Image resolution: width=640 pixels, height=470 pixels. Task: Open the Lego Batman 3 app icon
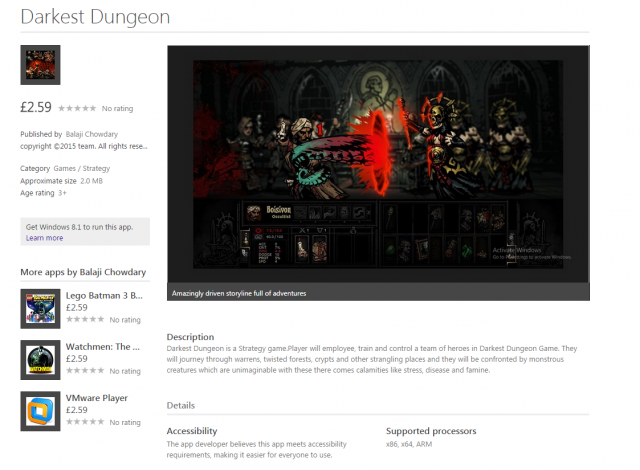coord(40,309)
